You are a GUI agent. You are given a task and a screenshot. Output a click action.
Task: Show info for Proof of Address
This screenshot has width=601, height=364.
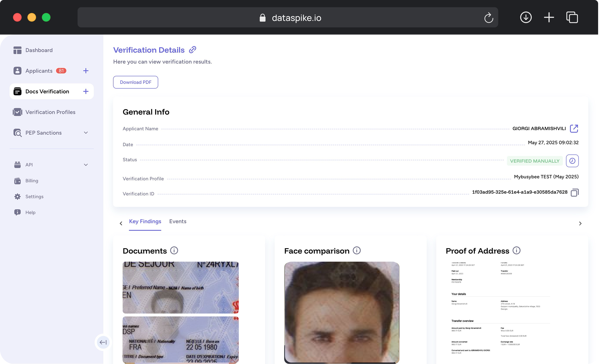coord(516,250)
